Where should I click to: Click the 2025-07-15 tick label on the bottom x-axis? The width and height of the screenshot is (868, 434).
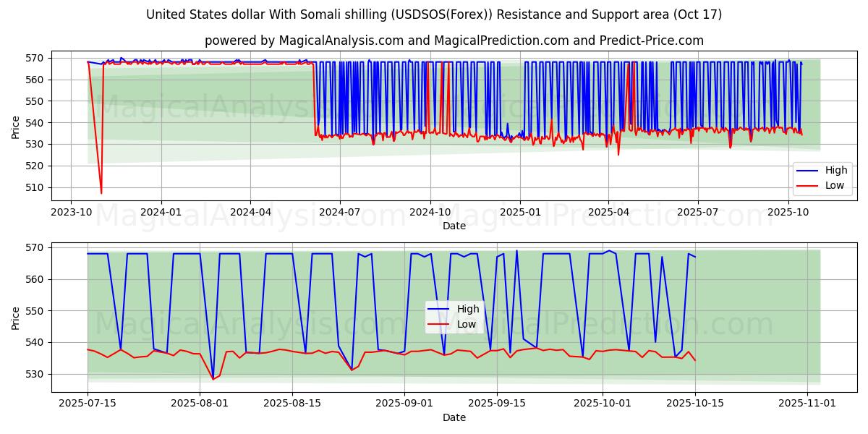pos(88,404)
